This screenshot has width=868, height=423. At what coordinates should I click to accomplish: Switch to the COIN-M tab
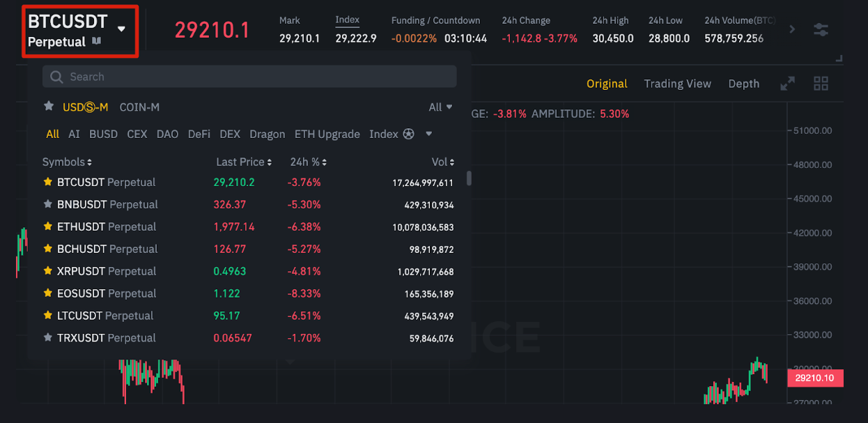139,107
